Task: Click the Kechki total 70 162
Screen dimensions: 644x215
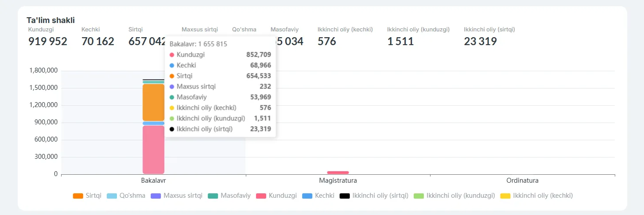Action: tap(98, 42)
